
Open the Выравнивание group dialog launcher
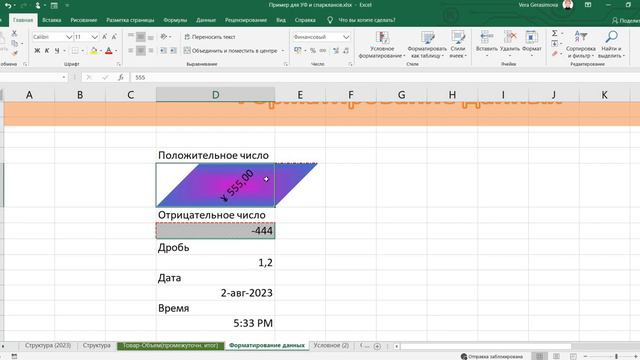click(x=285, y=64)
